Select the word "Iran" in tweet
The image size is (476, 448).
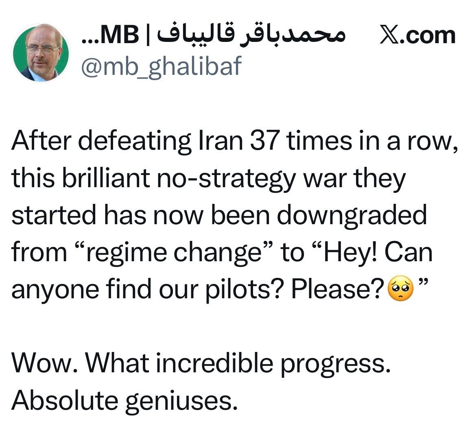[x=221, y=141]
